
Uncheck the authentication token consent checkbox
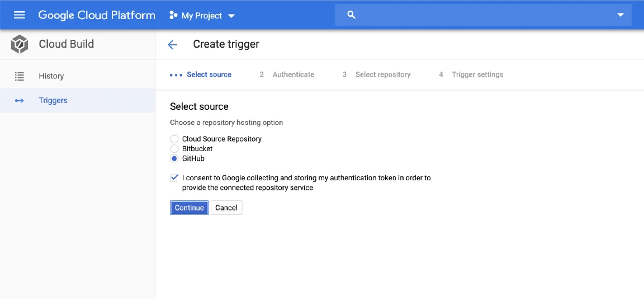[x=174, y=178]
